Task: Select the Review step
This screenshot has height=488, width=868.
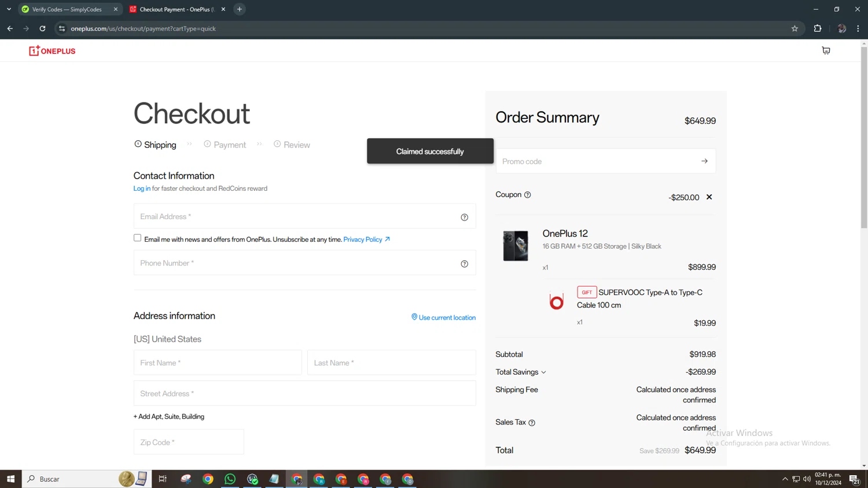Action: 292,145
